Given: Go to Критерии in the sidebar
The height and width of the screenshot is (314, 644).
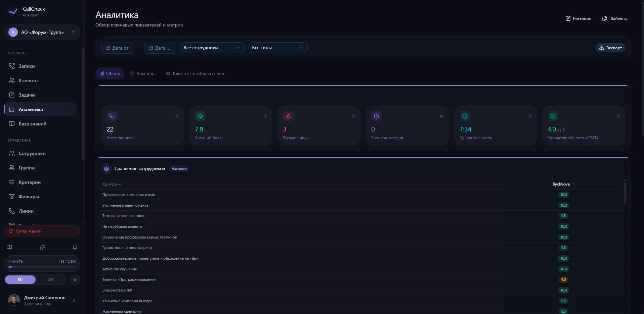Looking at the screenshot, I should tap(41, 182).
